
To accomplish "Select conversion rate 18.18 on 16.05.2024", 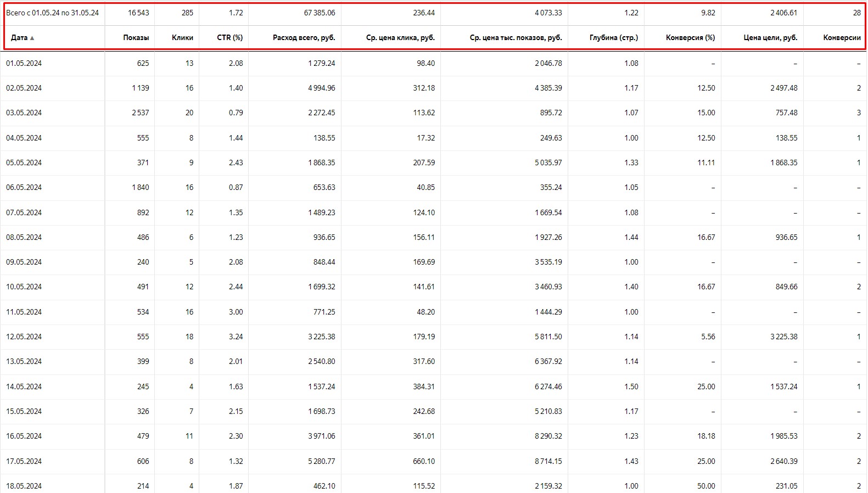I will coord(706,436).
